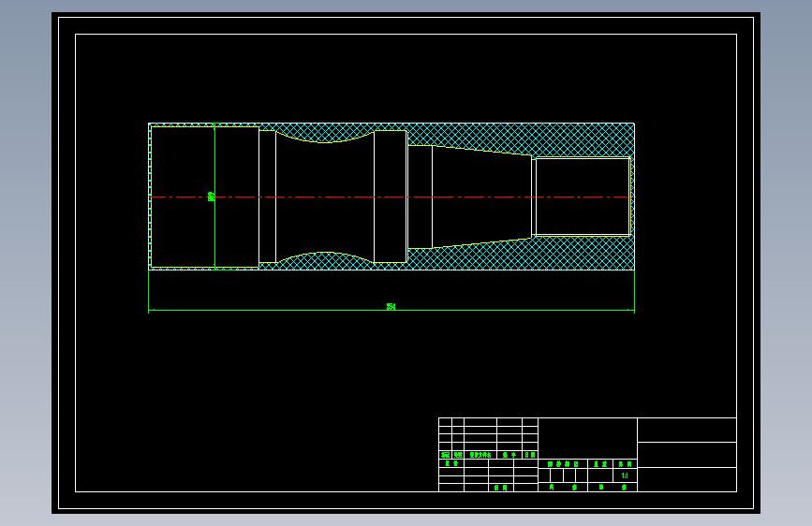The image size is (812, 526).
Task: Click the left extension line of length dimension
Action: click(149, 291)
